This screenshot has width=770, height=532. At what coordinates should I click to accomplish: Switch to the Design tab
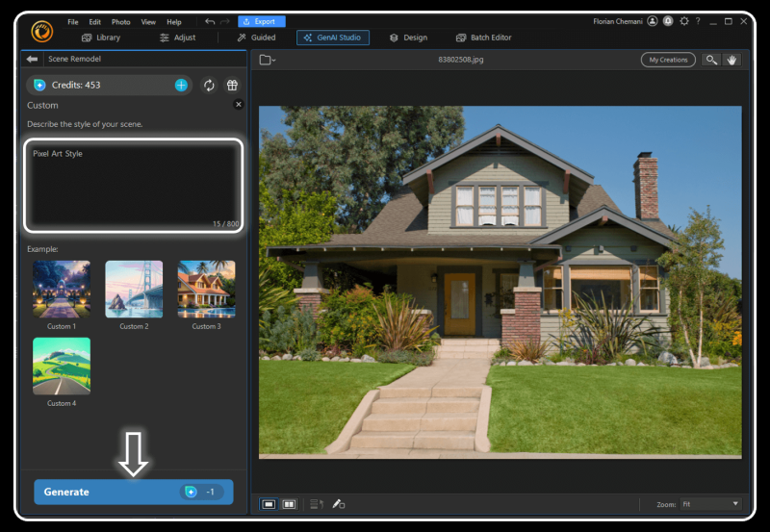pyautogui.click(x=408, y=38)
